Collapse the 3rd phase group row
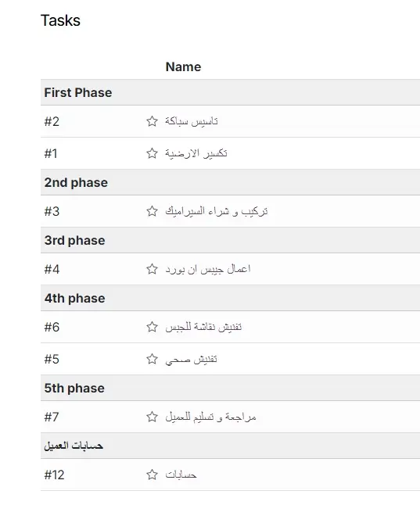 click(230, 240)
